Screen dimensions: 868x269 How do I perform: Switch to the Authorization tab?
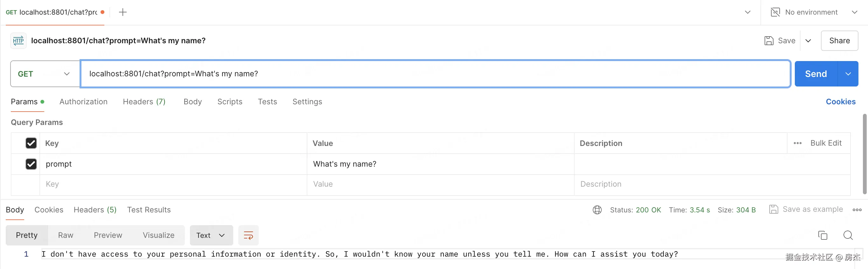pyautogui.click(x=83, y=102)
